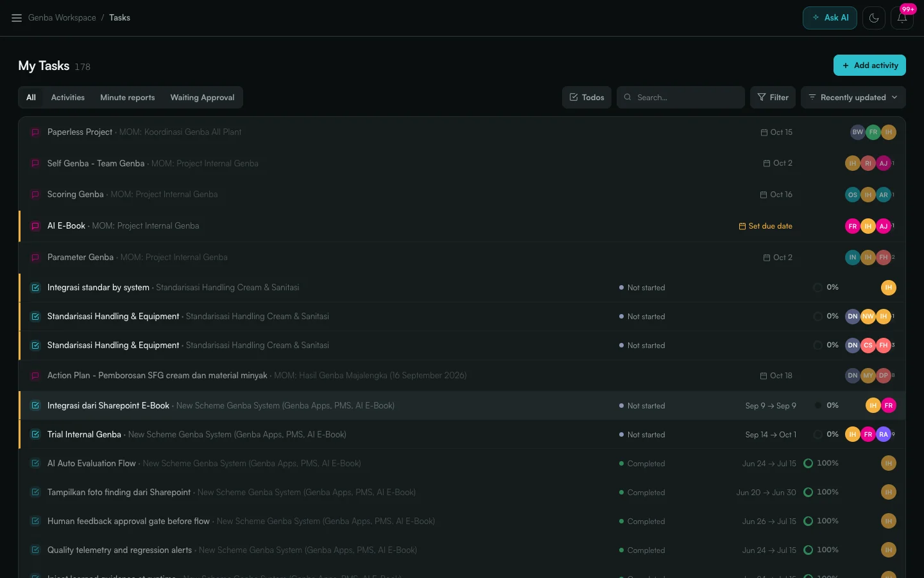Toggle Tampilkan foto finding dari Sharepoint checkbox
The height and width of the screenshot is (578, 924).
point(35,493)
